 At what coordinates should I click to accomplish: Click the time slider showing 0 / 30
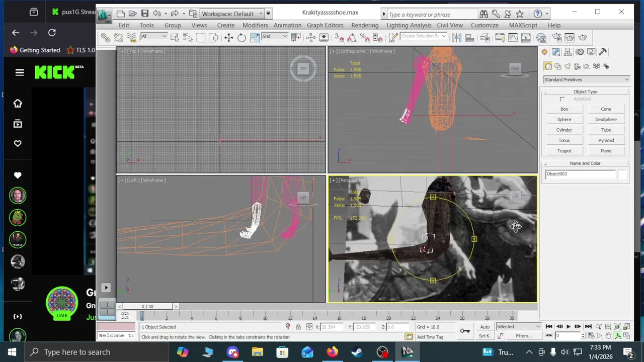[x=147, y=306]
